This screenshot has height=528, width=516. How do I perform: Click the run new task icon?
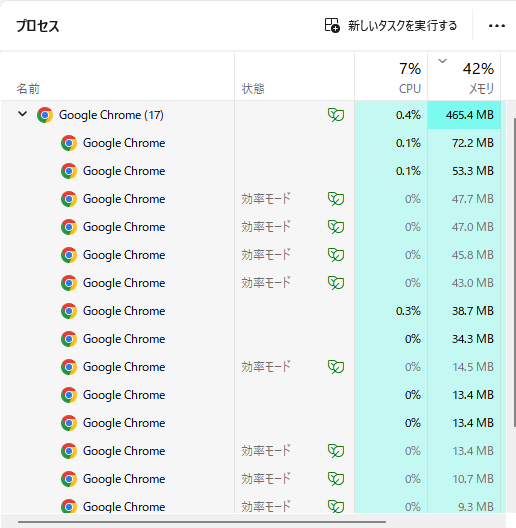[332, 26]
